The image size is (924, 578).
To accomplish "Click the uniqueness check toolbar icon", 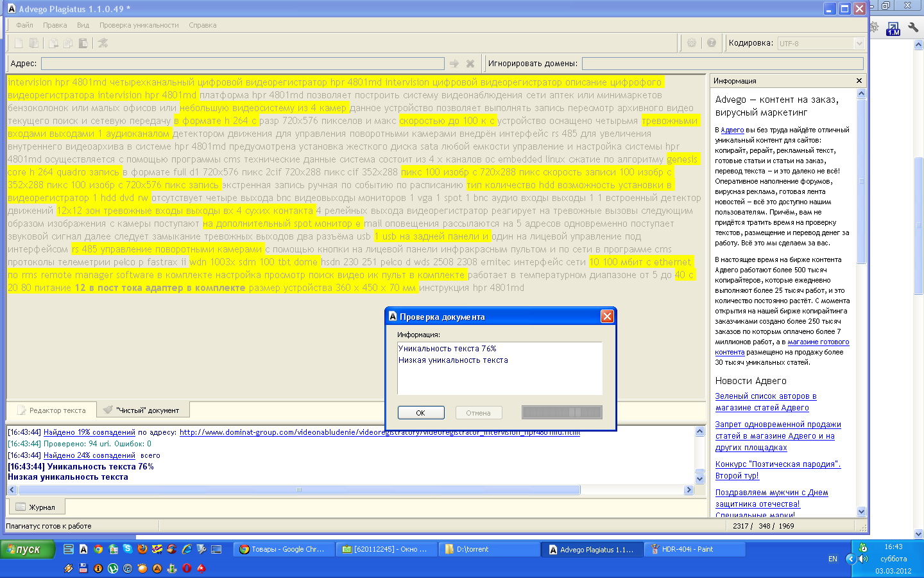I will click(103, 43).
